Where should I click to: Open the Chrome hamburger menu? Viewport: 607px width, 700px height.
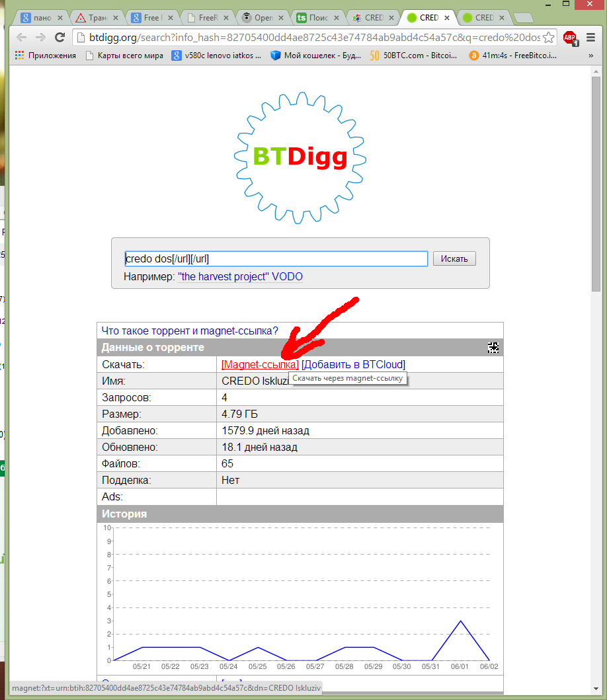[590, 38]
